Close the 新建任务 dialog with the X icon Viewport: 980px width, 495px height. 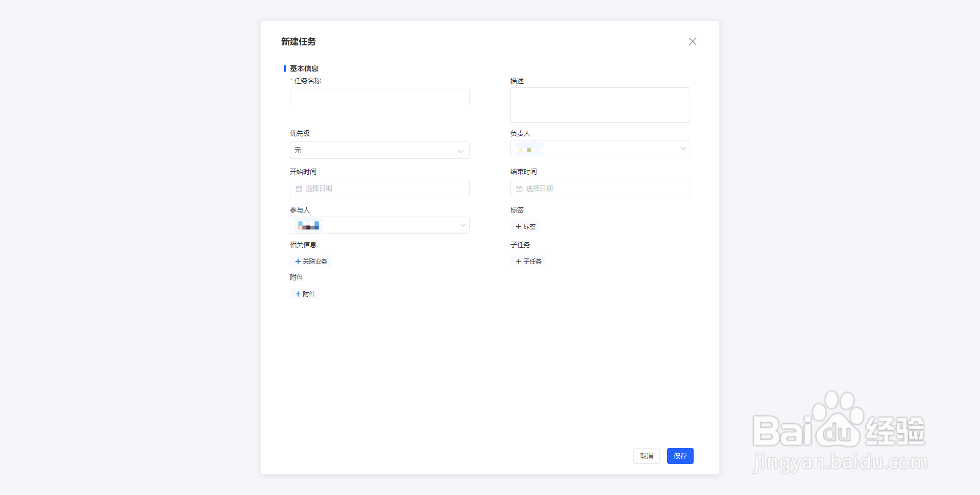pyautogui.click(x=692, y=41)
